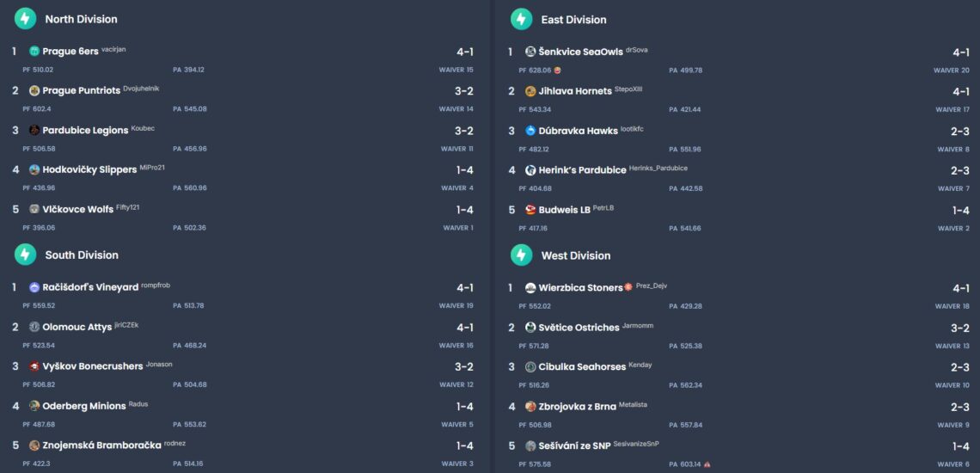
Task: Click icon next to PA 603.14
Action: [x=707, y=464]
